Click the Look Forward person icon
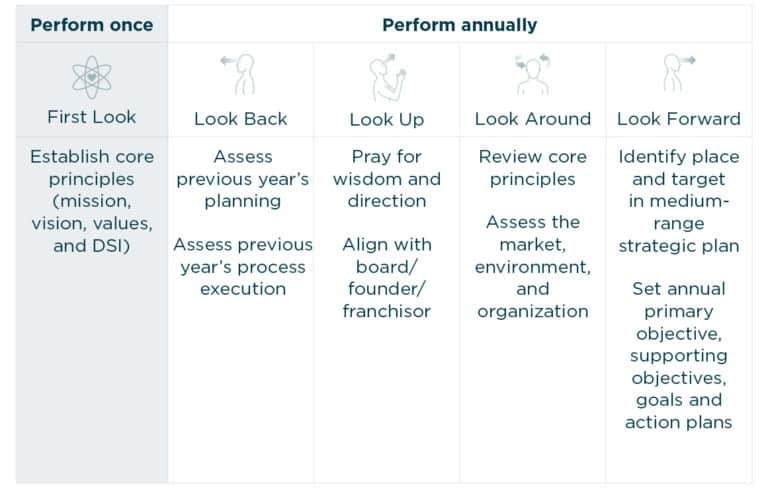This screenshot has width=768, height=493. click(x=679, y=74)
